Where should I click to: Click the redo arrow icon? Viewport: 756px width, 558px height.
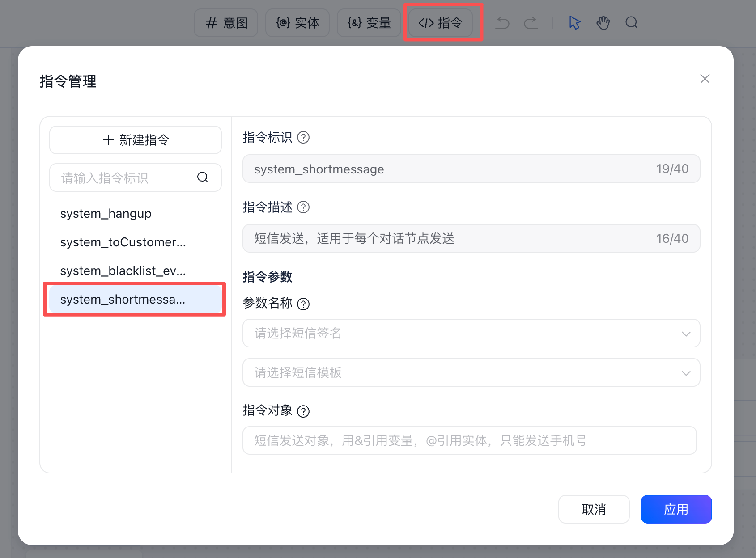coord(531,23)
